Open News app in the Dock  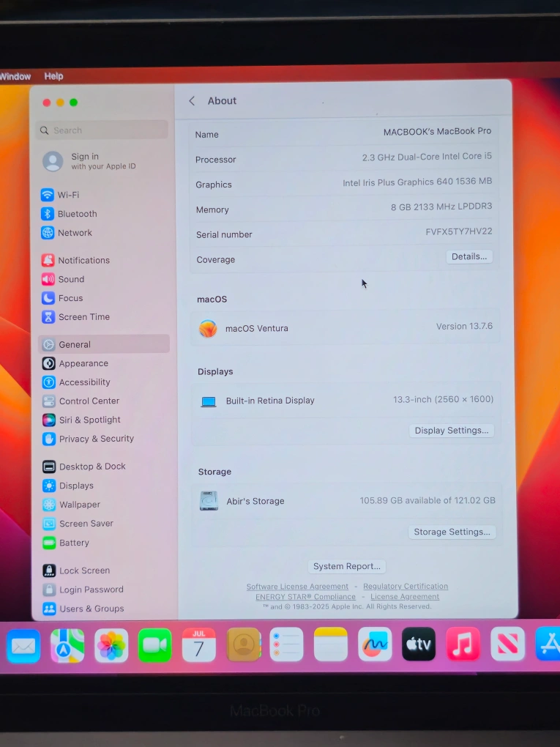[x=507, y=644]
